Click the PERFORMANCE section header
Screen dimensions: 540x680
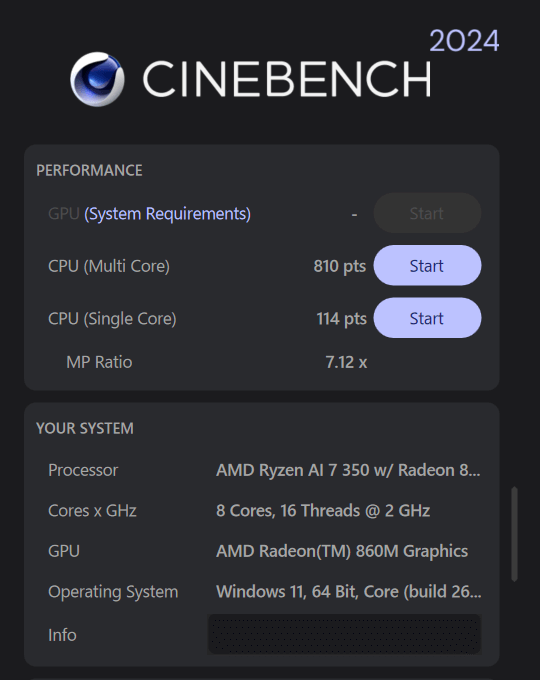[89, 170]
